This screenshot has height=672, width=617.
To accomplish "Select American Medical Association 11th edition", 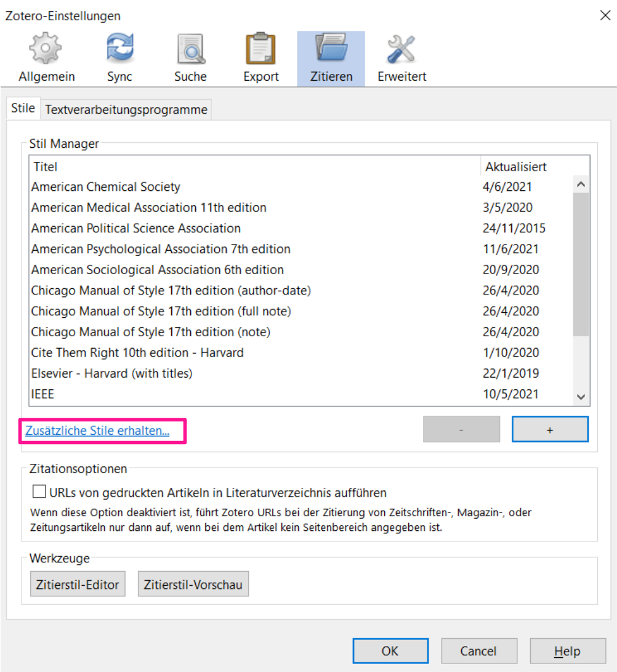I will pos(302,208).
